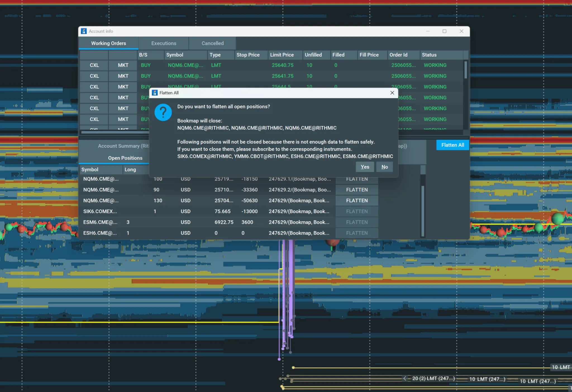Flatten the NQM6 position with 130 contracts

[x=357, y=201]
